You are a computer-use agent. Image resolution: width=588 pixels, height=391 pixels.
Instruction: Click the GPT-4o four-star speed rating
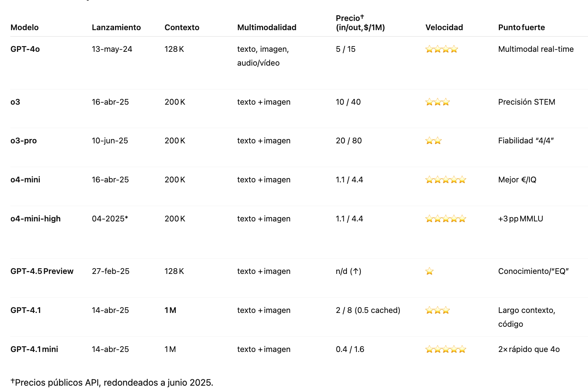442,49
